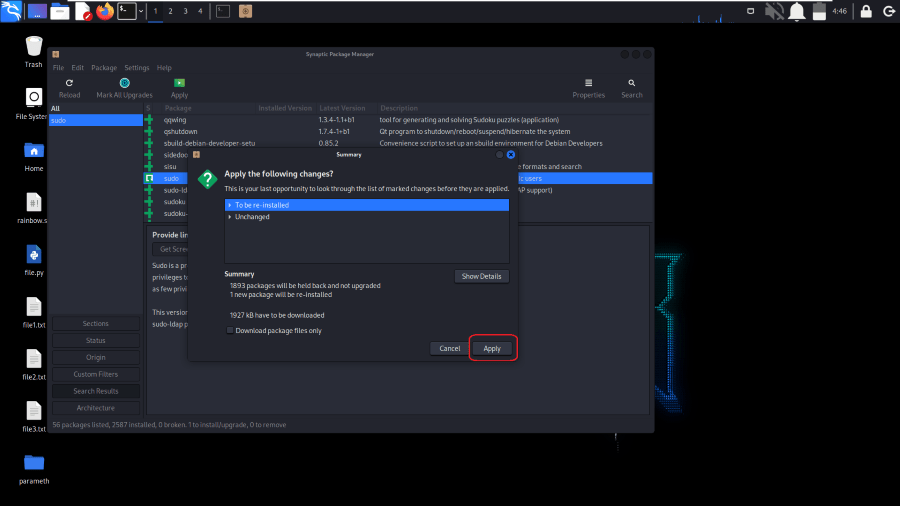This screenshot has height=506, width=900.
Task: Sort by the Installed Version column header
Action: (x=285, y=108)
